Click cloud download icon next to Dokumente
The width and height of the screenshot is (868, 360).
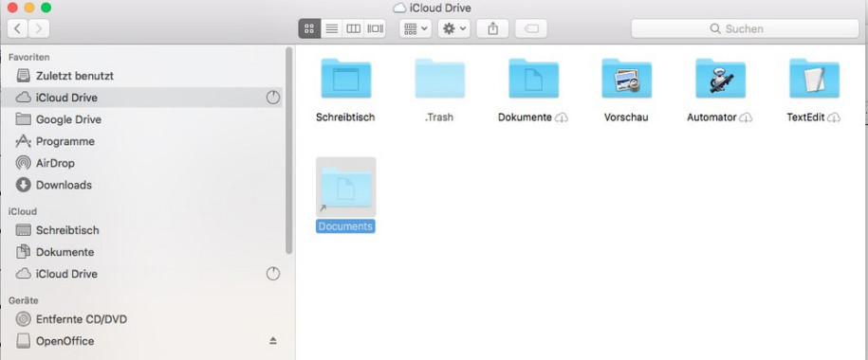562,117
